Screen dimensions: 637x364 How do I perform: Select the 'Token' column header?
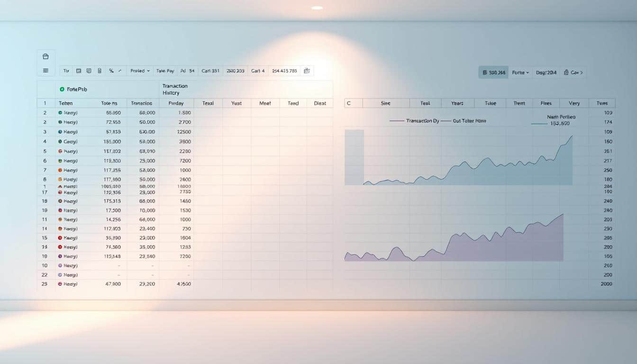pos(66,103)
